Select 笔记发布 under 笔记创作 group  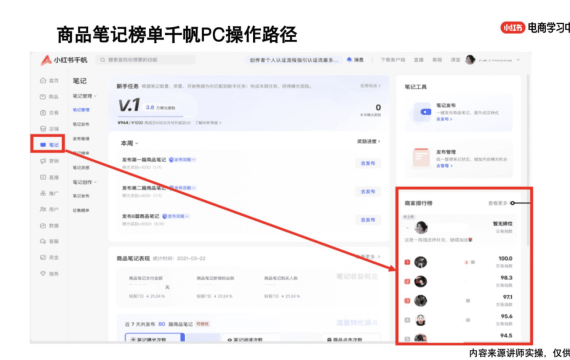click(81, 196)
